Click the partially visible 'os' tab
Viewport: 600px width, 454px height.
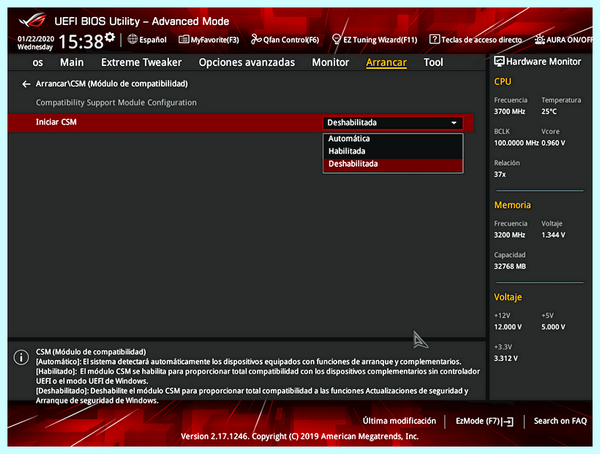point(38,62)
